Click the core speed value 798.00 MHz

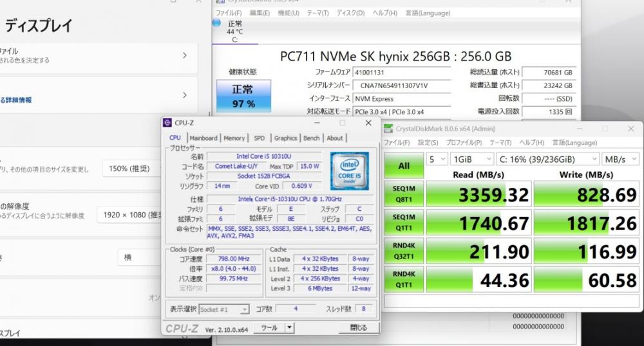coord(234,259)
